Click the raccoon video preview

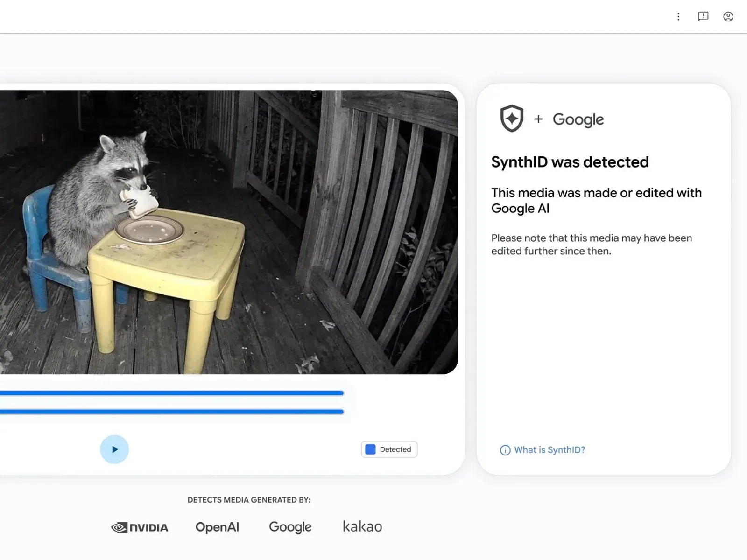point(229,232)
